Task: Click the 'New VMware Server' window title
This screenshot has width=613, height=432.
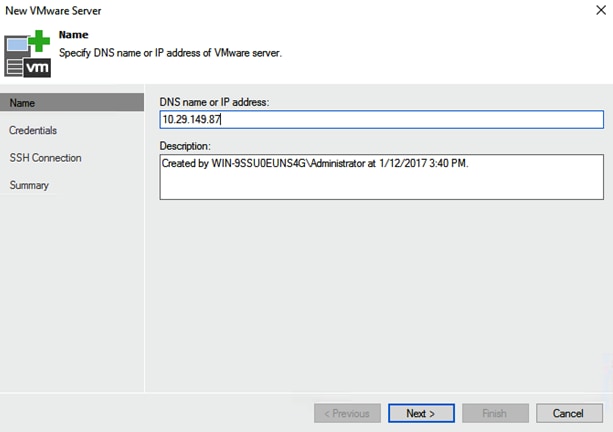Action: [53, 11]
